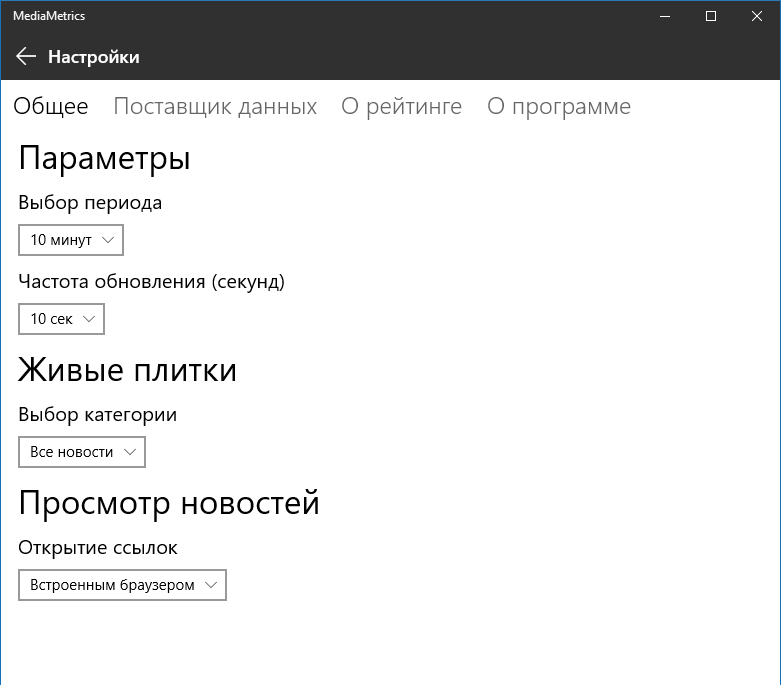Image resolution: width=781 pixels, height=685 pixels.
Task: Click the Выбор категории label
Action: coord(98,414)
